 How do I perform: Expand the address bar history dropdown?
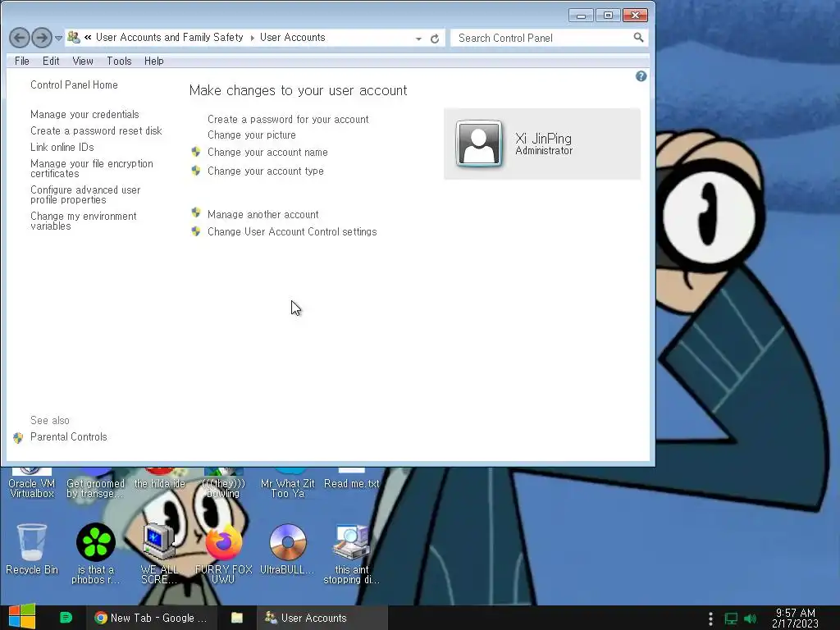click(x=418, y=39)
